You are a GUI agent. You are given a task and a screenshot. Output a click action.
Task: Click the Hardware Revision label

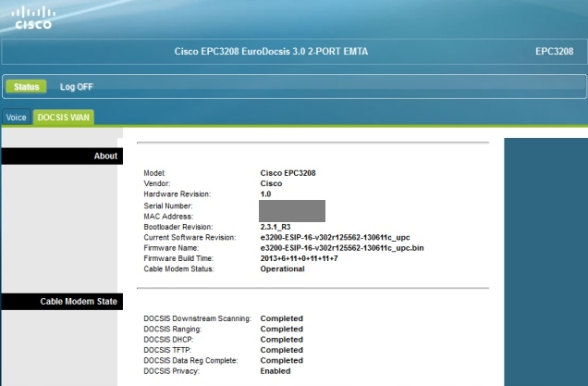[x=177, y=194]
